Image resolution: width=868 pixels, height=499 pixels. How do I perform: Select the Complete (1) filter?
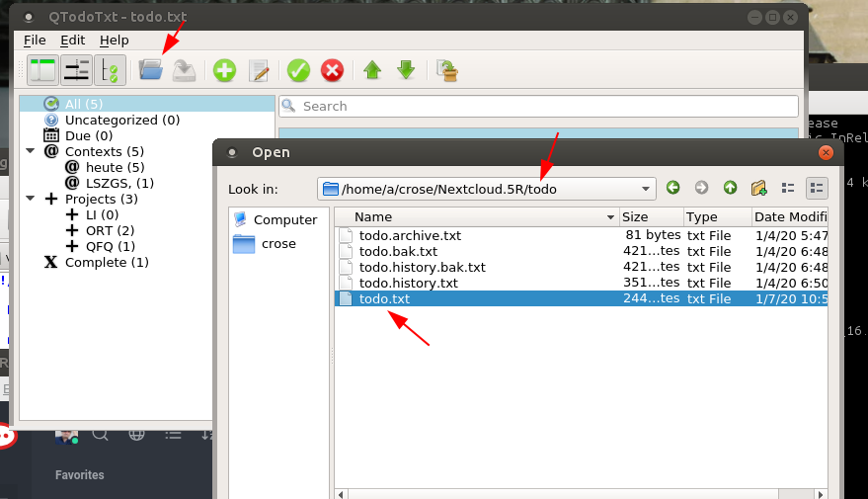[x=107, y=262]
